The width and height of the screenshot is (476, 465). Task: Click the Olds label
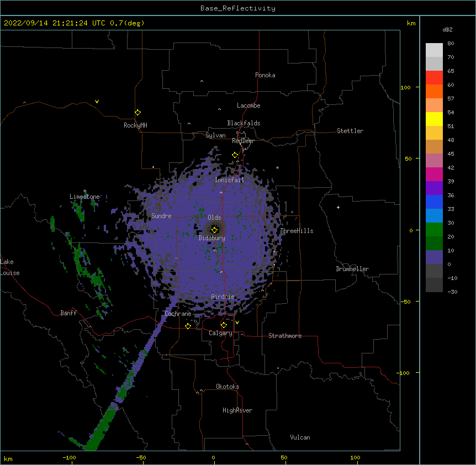(214, 218)
